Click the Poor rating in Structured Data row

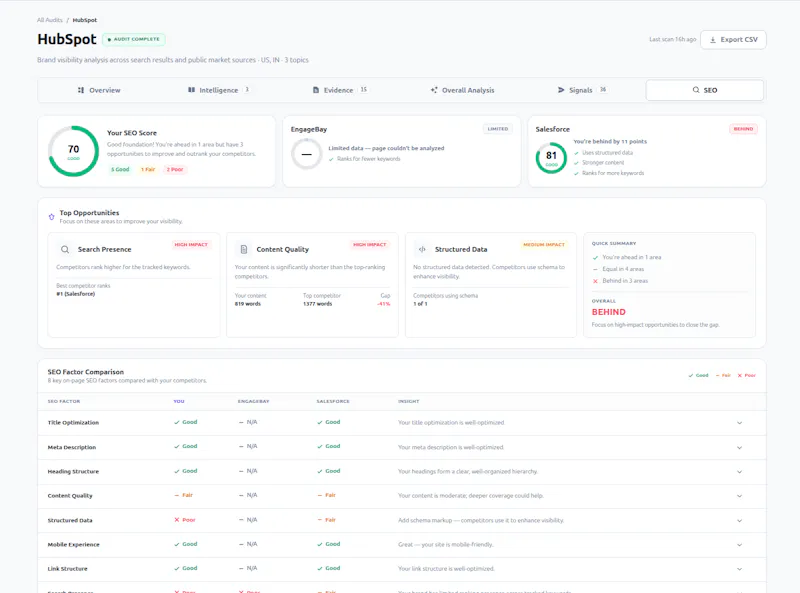pyautogui.click(x=185, y=520)
